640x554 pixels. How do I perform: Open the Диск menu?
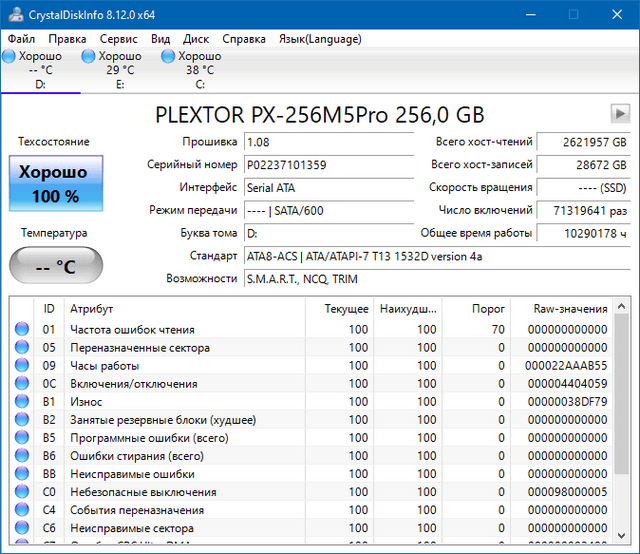click(196, 39)
